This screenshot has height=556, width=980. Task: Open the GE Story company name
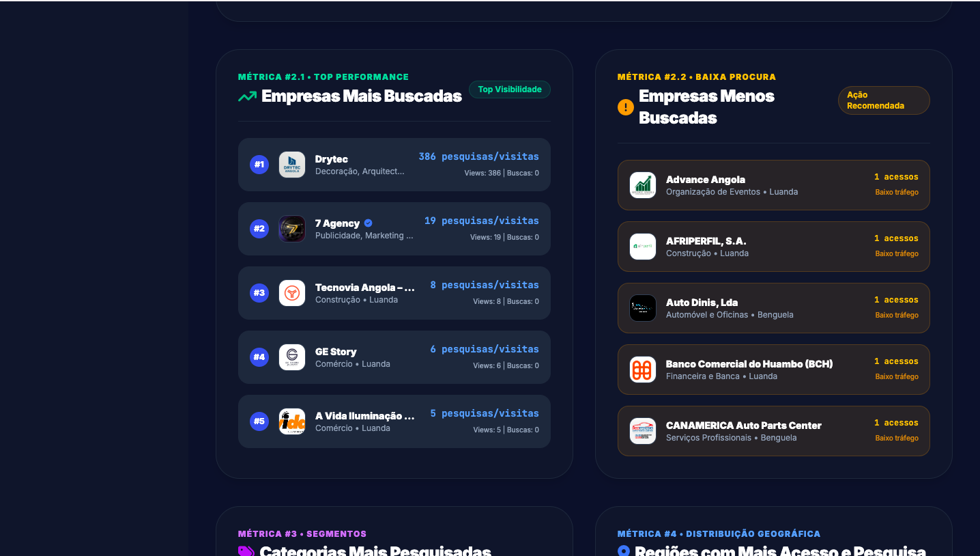336,352
